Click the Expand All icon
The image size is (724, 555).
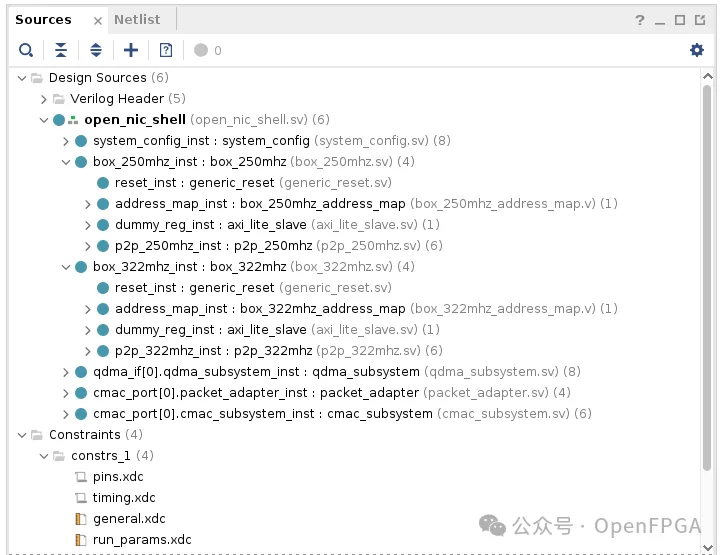[x=96, y=50]
